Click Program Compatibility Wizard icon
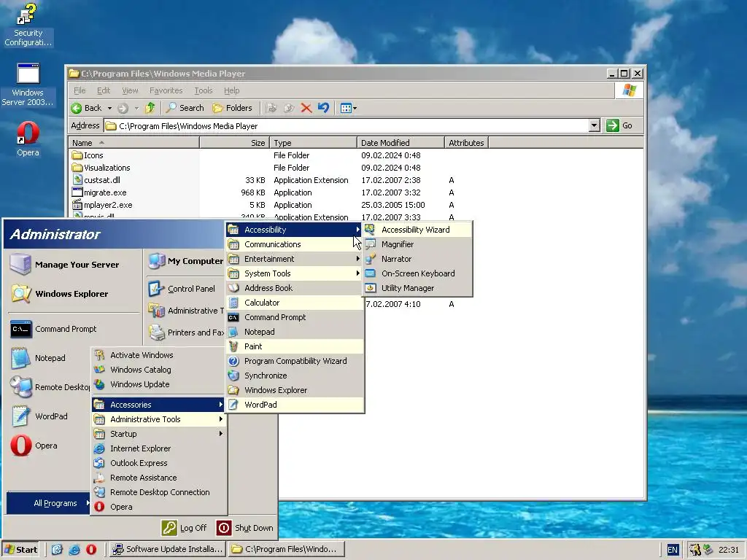The width and height of the screenshot is (747, 560). [x=233, y=361]
